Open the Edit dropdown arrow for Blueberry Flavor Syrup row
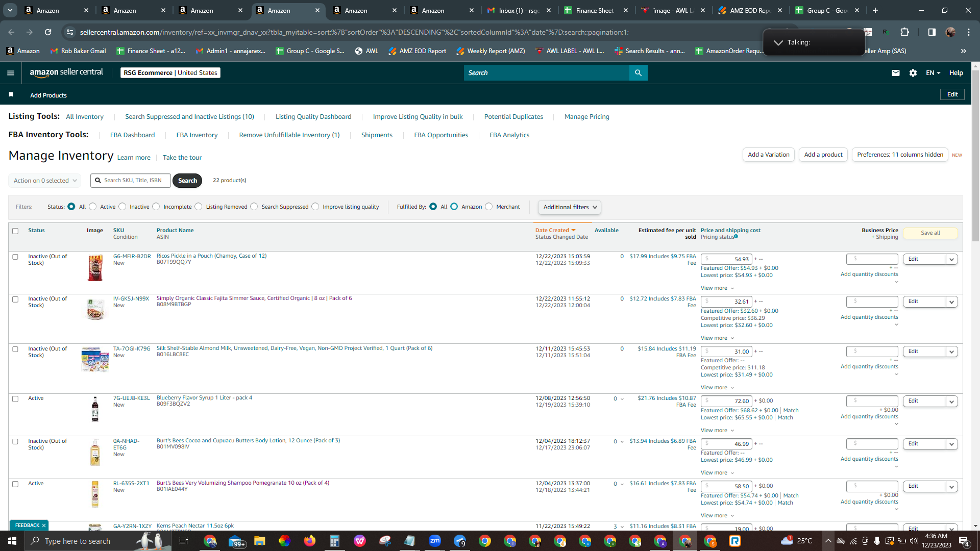 tap(951, 402)
